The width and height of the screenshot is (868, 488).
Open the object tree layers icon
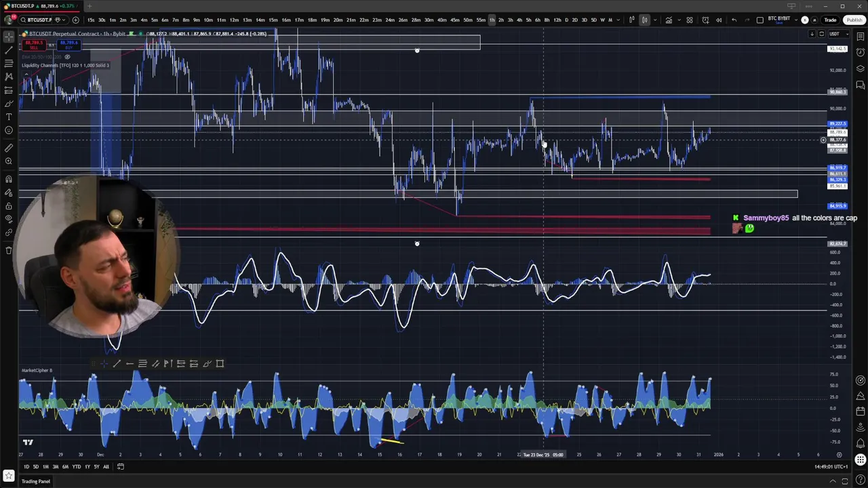(861, 68)
